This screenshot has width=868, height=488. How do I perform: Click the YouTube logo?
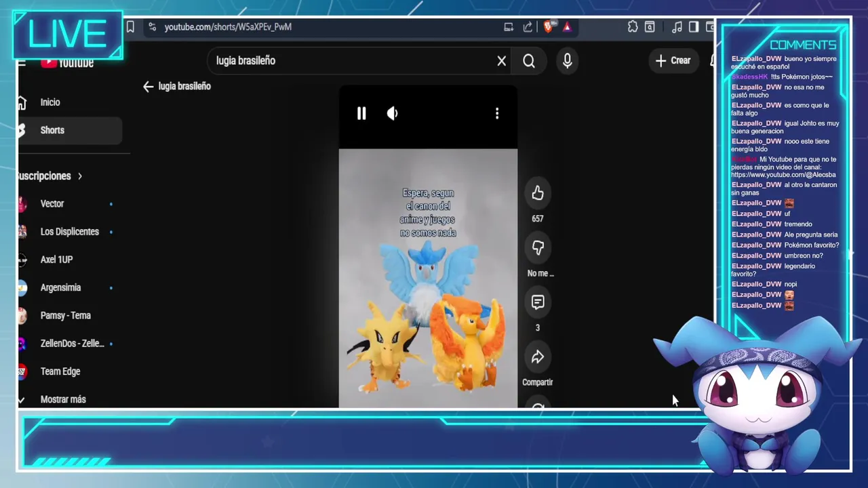pos(68,63)
